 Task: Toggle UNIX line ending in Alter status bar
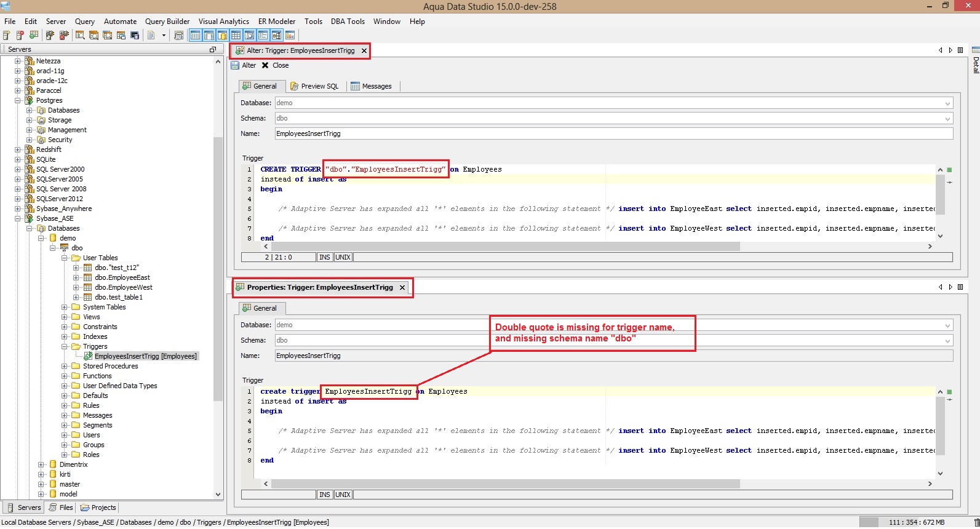tap(343, 257)
